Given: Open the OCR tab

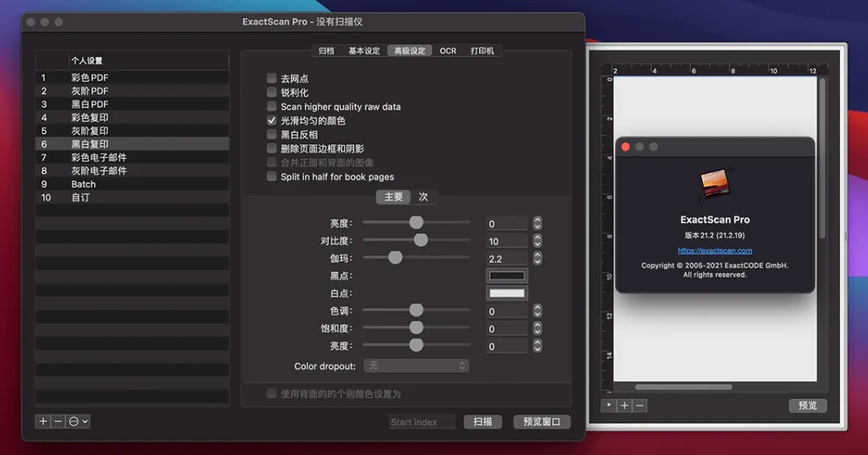Looking at the screenshot, I should click(448, 51).
